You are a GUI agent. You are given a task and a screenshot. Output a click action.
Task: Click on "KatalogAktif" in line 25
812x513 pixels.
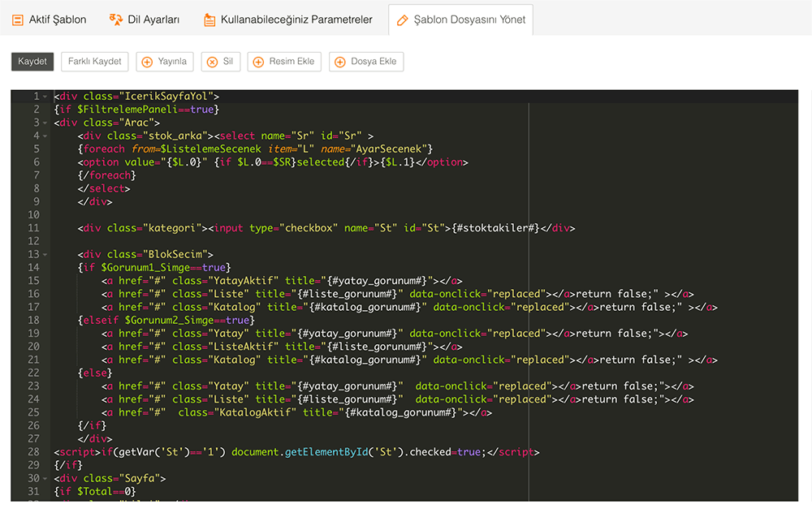[255, 412]
